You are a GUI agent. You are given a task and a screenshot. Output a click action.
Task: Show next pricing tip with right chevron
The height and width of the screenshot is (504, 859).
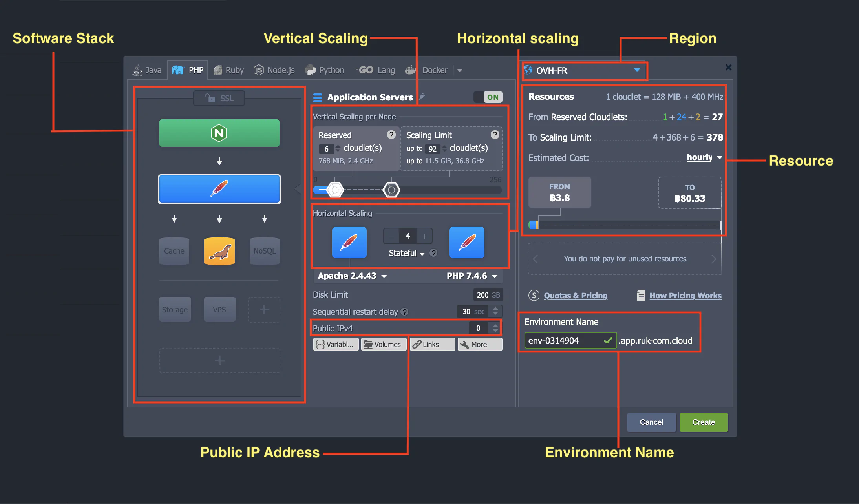pyautogui.click(x=714, y=259)
